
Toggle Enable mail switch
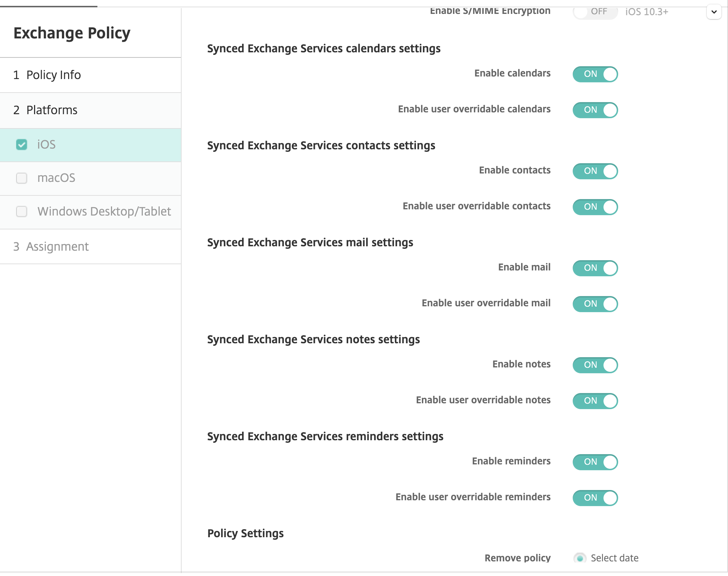click(595, 268)
